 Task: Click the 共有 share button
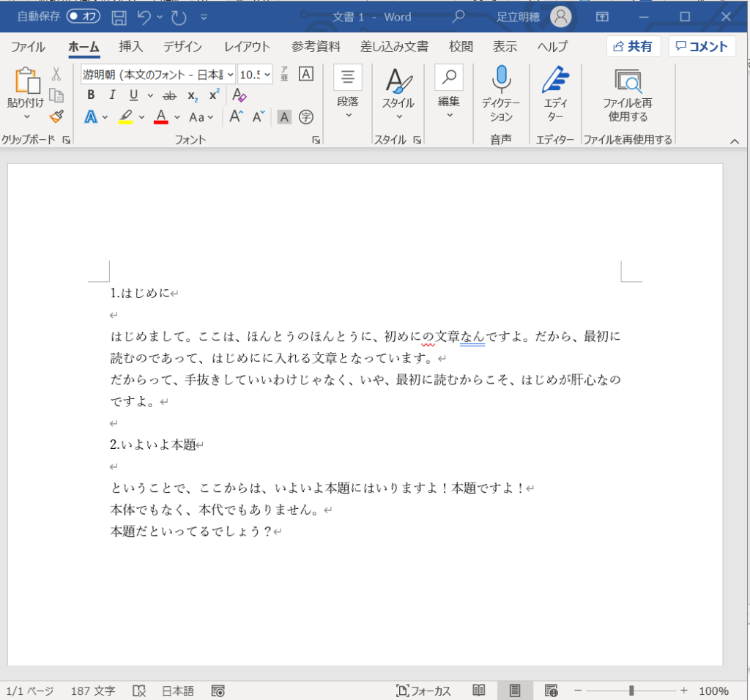pyautogui.click(x=633, y=47)
